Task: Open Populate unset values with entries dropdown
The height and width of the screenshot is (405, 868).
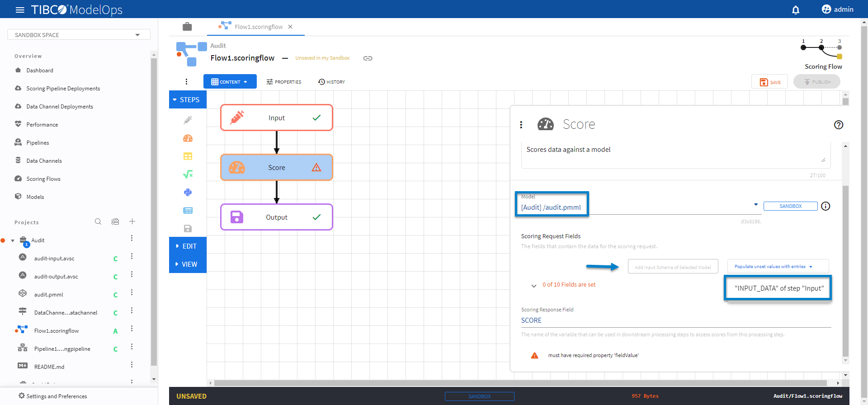Action: point(778,266)
